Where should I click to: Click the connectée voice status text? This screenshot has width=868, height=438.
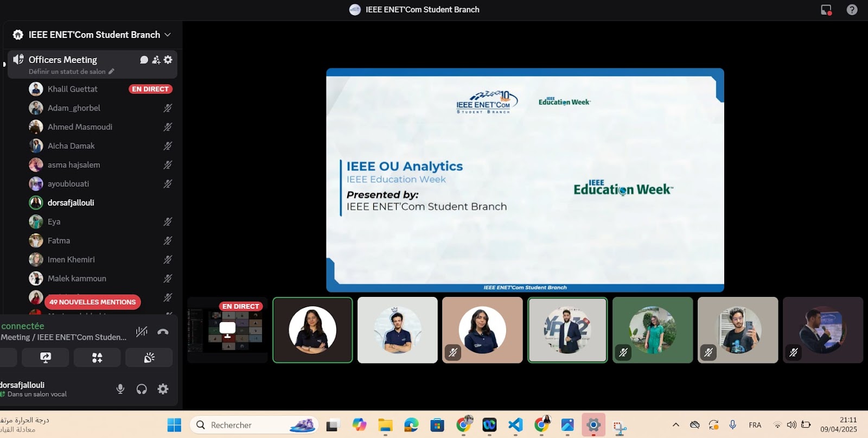[23, 326]
